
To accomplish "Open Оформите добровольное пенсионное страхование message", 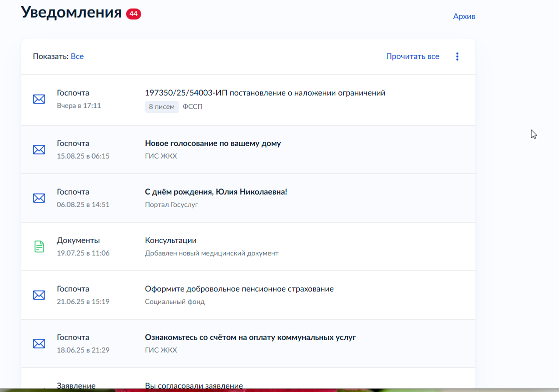I will (239, 288).
